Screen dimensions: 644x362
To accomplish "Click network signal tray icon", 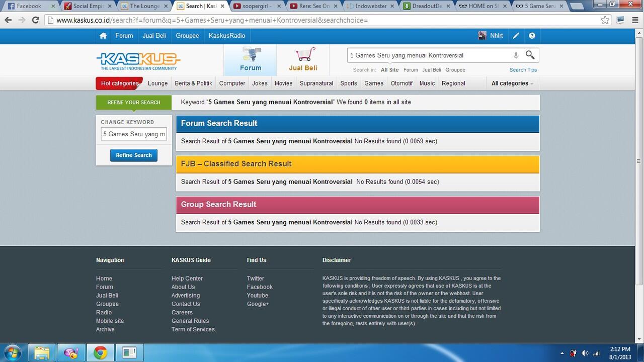I will [x=597, y=353].
